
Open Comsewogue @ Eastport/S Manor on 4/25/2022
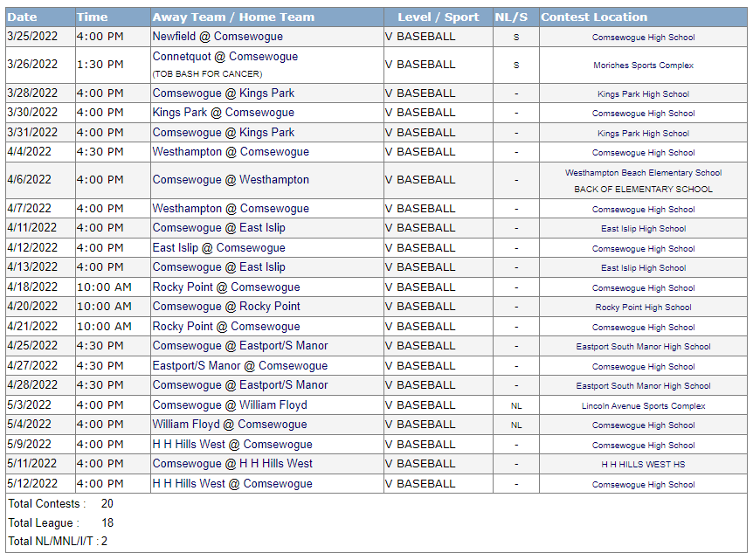pos(240,346)
